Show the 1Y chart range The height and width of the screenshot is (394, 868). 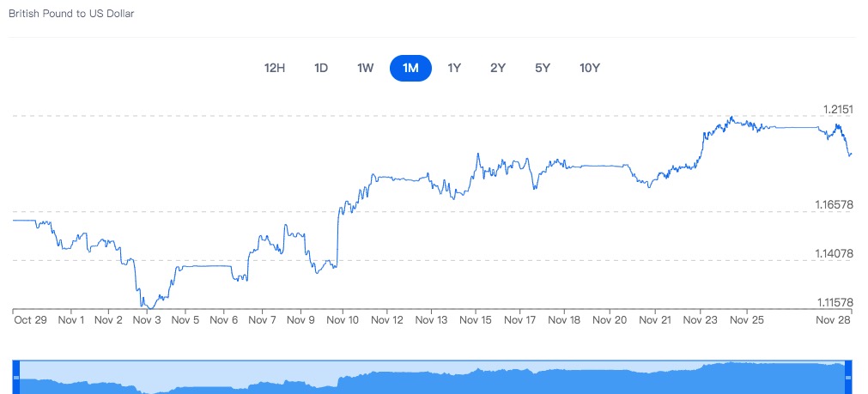(x=454, y=68)
